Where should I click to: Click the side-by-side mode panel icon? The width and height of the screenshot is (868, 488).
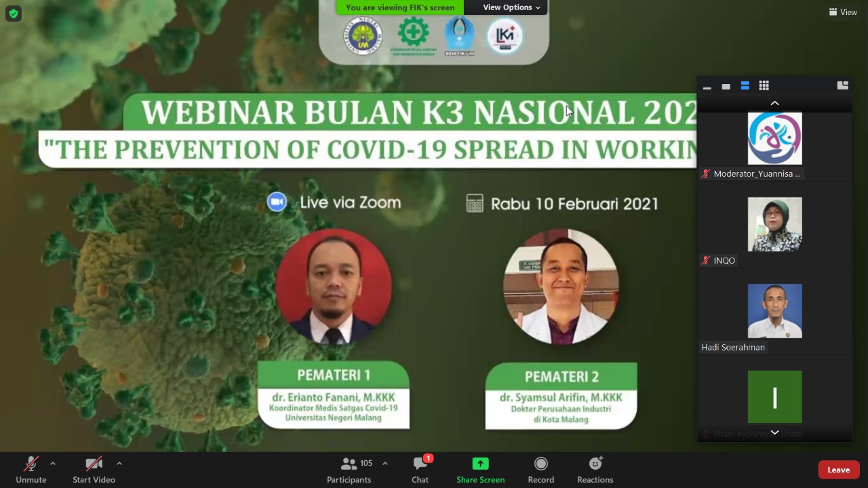point(843,85)
